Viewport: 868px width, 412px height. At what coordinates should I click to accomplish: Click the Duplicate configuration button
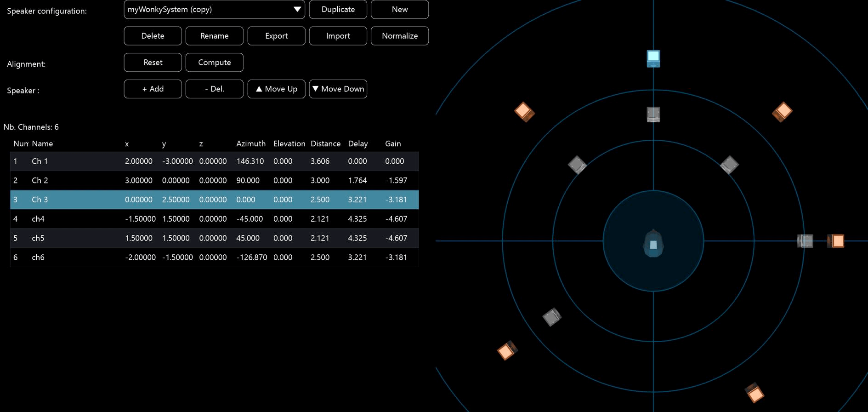pyautogui.click(x=338, y=9)
